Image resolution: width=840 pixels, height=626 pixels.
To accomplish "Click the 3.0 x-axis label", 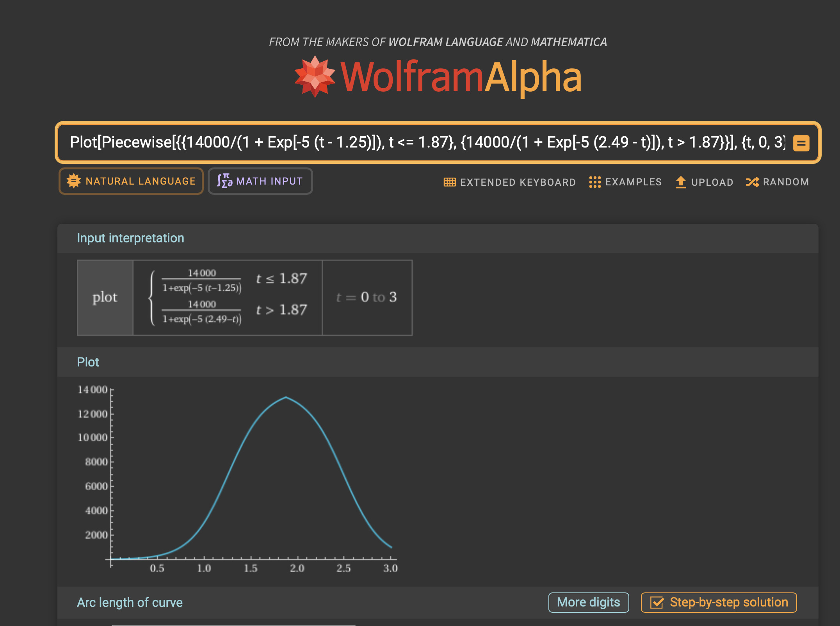I will 390,568.
